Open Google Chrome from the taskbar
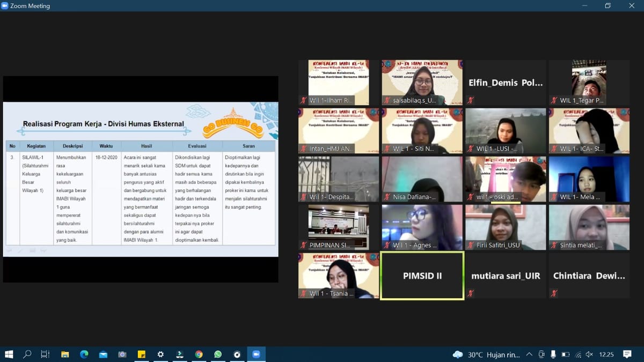Viewport: 644px width, 362px height. point(199,354)
